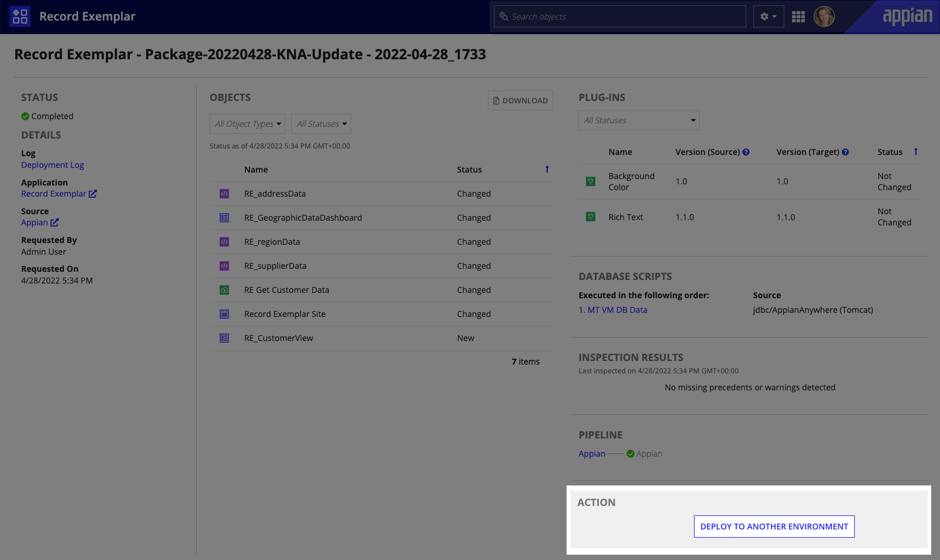Select RE_regionData name
This screenshot has height=560, width=940.
coord(272,242)
